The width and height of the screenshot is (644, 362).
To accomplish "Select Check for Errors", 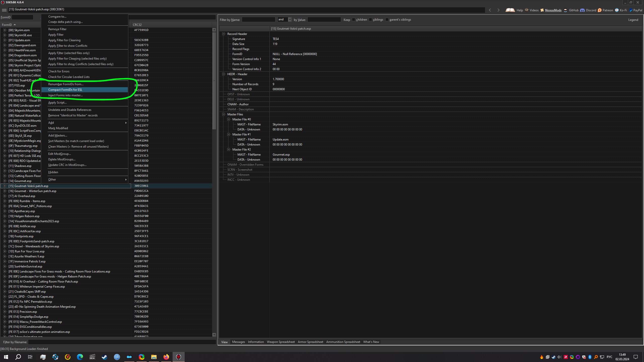I will [85, 71].
